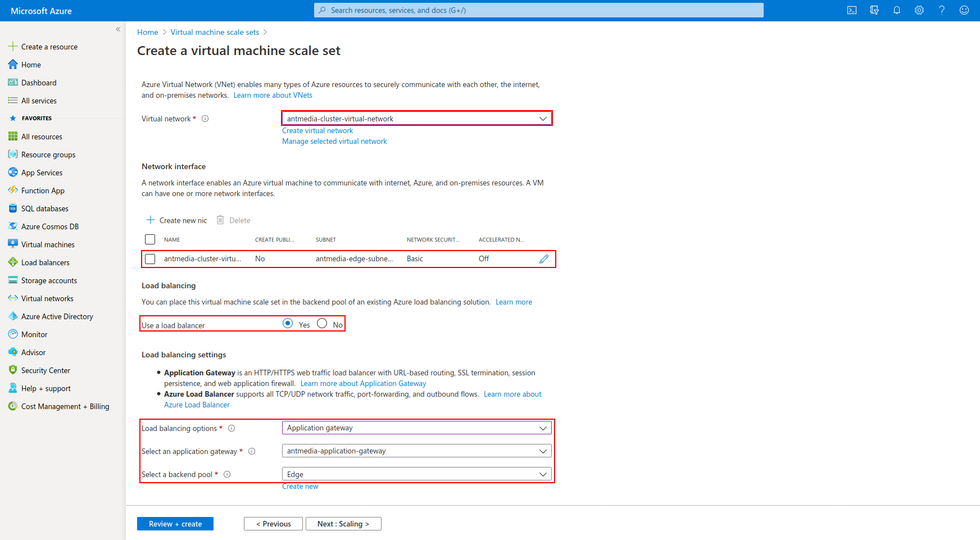This screenshot has width=980, height=540.
Task: Edit the network interface with pencil icon
Action: 544,259
